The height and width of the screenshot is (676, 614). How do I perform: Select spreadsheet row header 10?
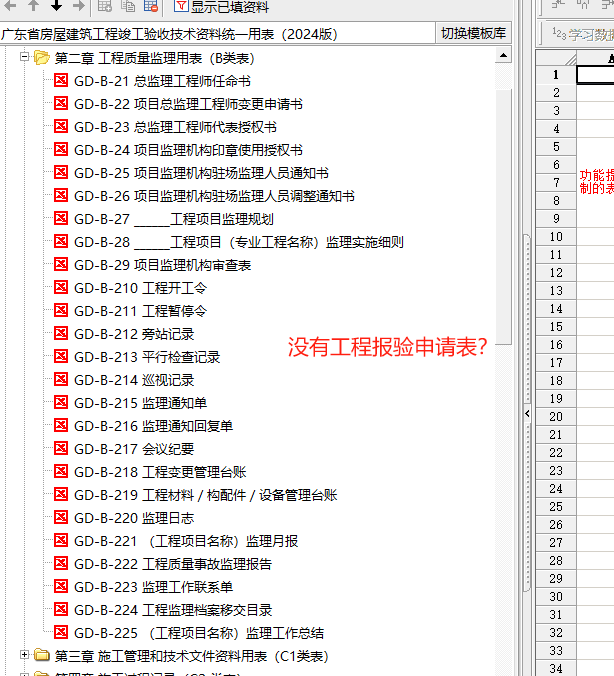(x=556, y=237)
